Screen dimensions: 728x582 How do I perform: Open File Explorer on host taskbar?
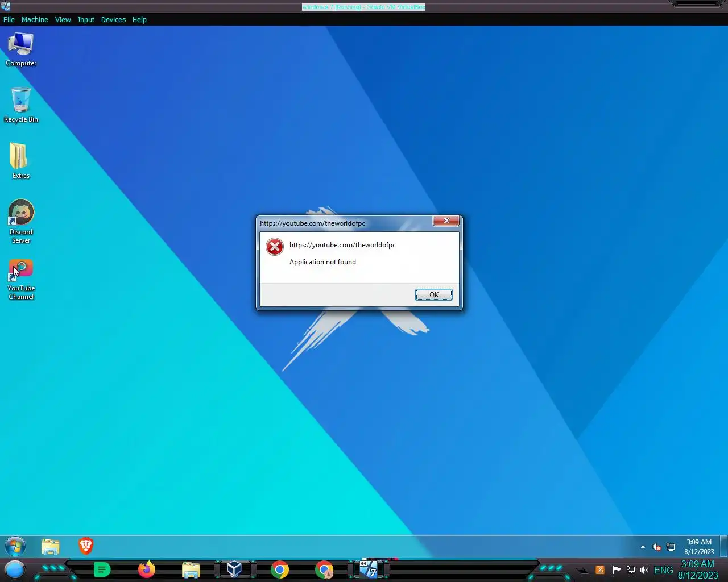[191, 569]
